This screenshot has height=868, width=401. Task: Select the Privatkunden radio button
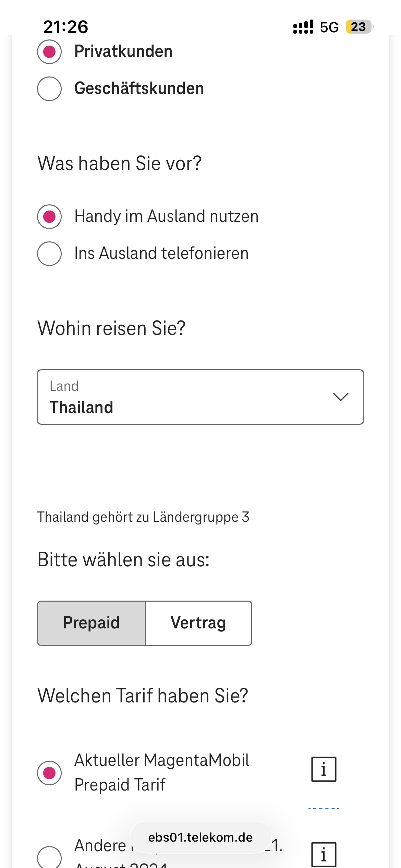coord(49,52)
